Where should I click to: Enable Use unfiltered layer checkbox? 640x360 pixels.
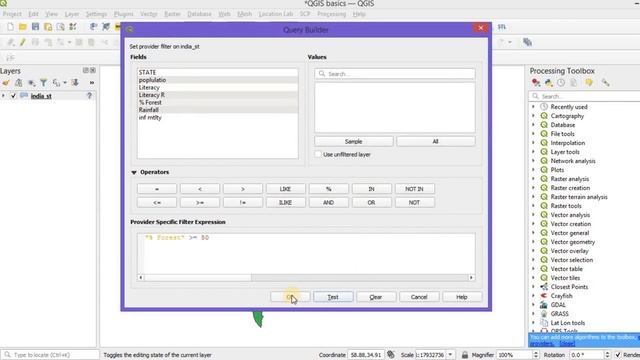coord(318,154)
